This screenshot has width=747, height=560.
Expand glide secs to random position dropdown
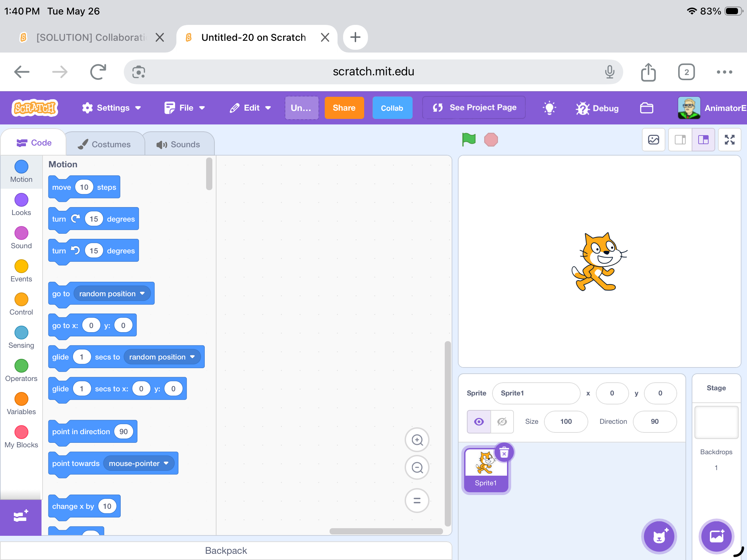[x=162, y=357]
